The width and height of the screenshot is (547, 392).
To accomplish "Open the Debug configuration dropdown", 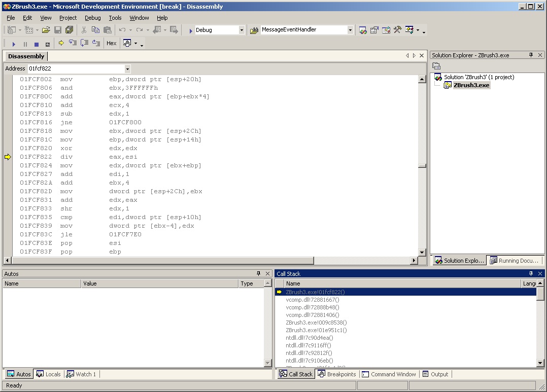I will click(x=242, y=30).
